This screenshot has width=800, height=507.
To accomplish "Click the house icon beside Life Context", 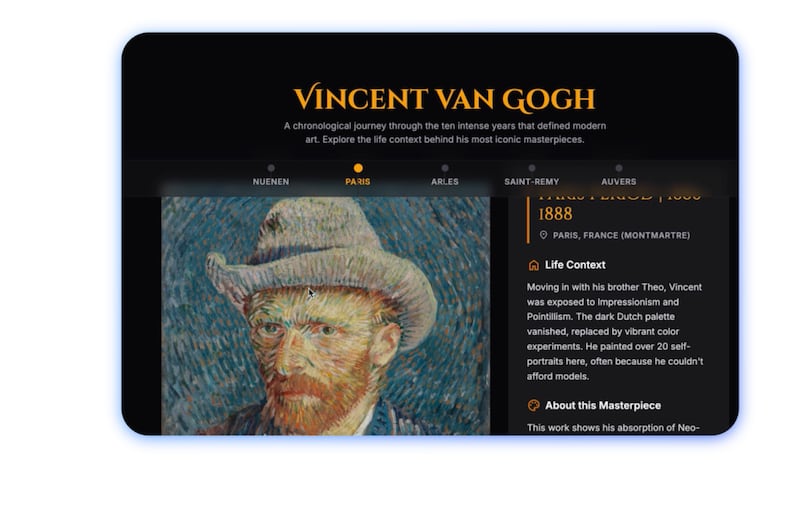I will coord(533,265).
